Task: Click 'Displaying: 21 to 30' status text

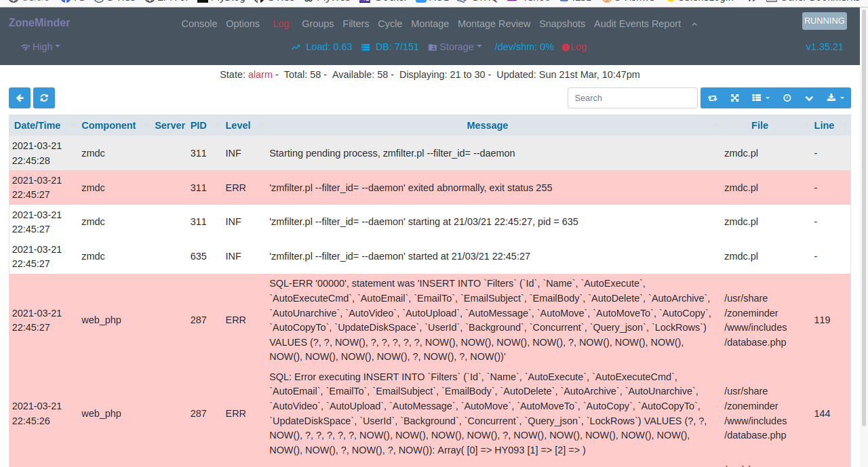Action: [442, 75]
